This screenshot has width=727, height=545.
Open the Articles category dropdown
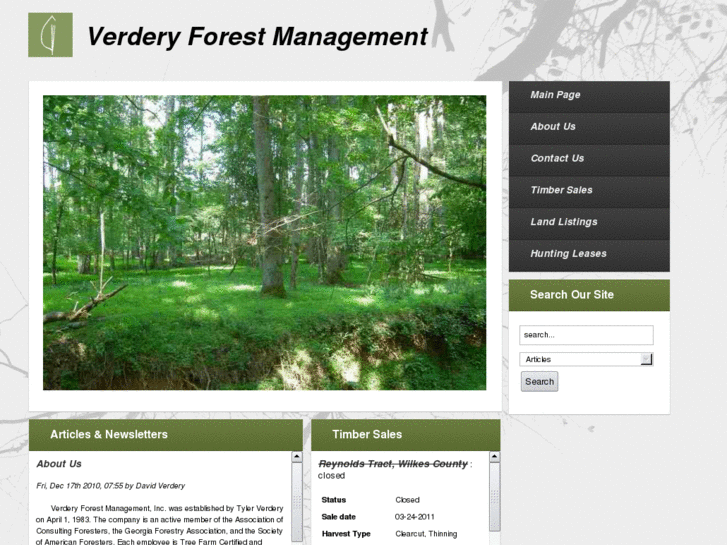[586, 359]
